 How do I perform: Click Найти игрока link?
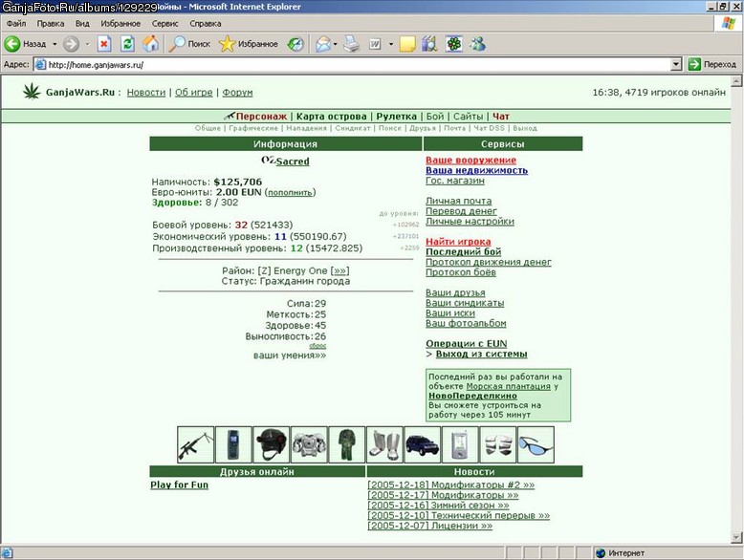pyautogui.click(x=458, y=242)
